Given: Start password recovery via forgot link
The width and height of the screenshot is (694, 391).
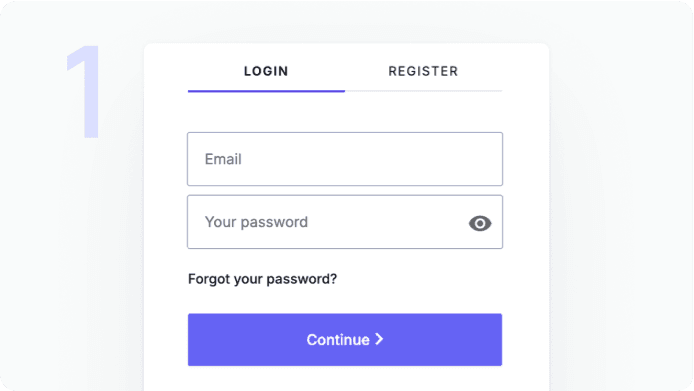Looking at the screenshot, I should coord(262,279).
